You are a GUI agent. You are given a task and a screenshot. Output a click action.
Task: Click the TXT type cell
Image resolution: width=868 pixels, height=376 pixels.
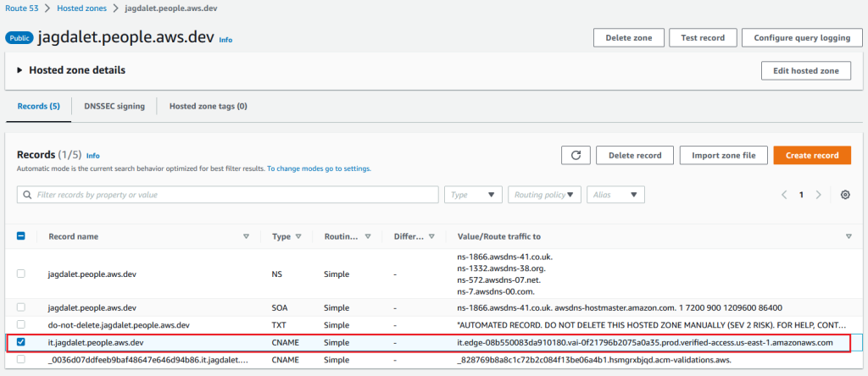(280, 325)
